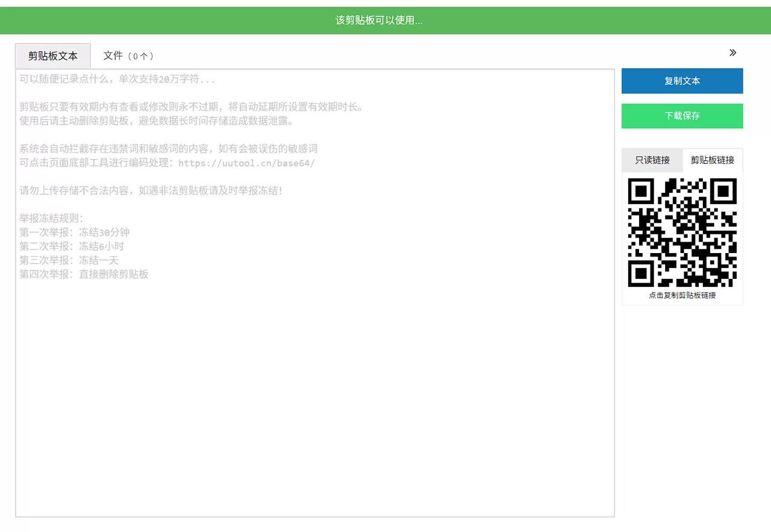Activate the 下载保存 green save button
Image resolution: width=771 pixels, height=532 pixels.
tap(682, 116)
